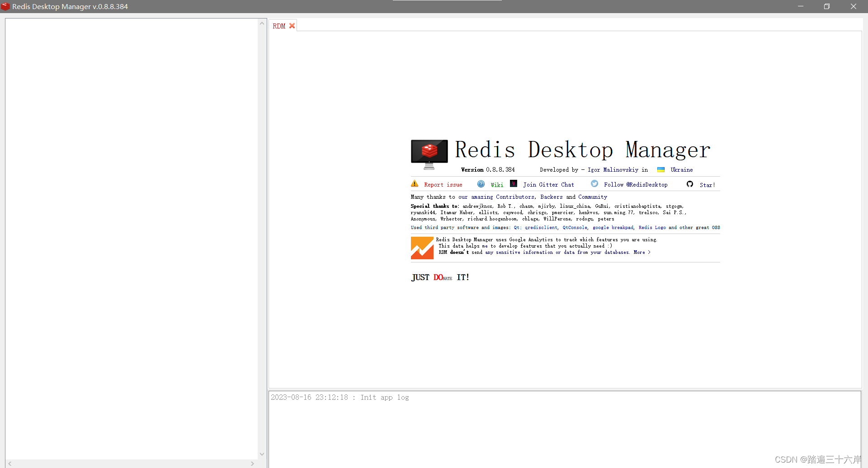Open Follow @RedisDesktop link

point(636,185)
